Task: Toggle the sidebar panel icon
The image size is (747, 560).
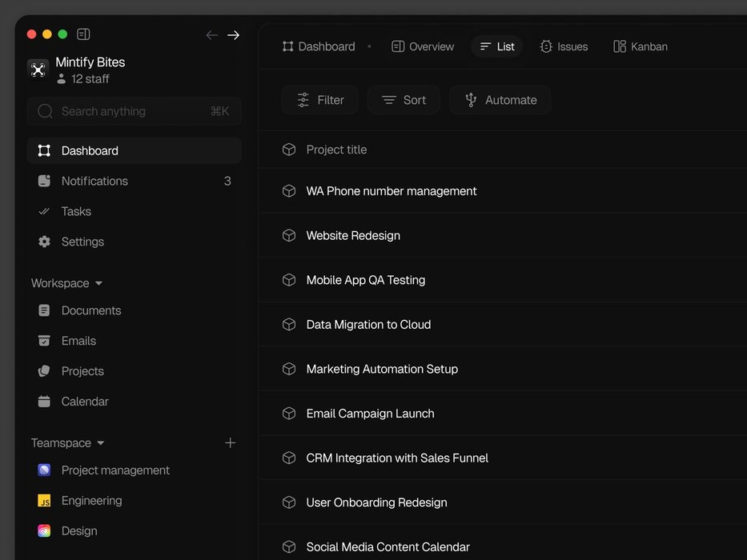Action: [x=83, y=34]
